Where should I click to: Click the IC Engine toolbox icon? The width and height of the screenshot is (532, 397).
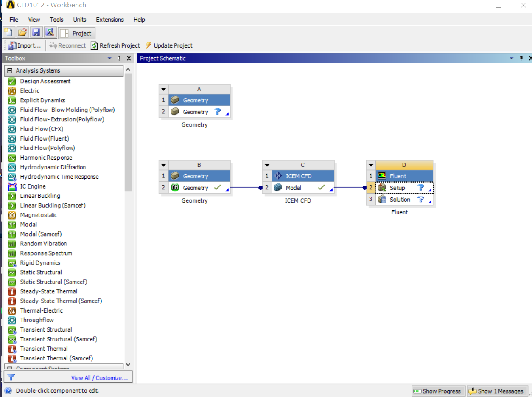click(12, 186)
